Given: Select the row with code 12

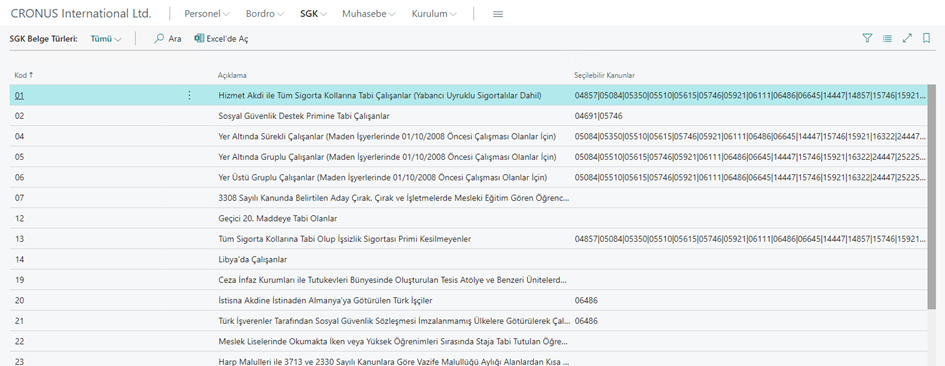Looking at the screenshot, I should [468, 218].
